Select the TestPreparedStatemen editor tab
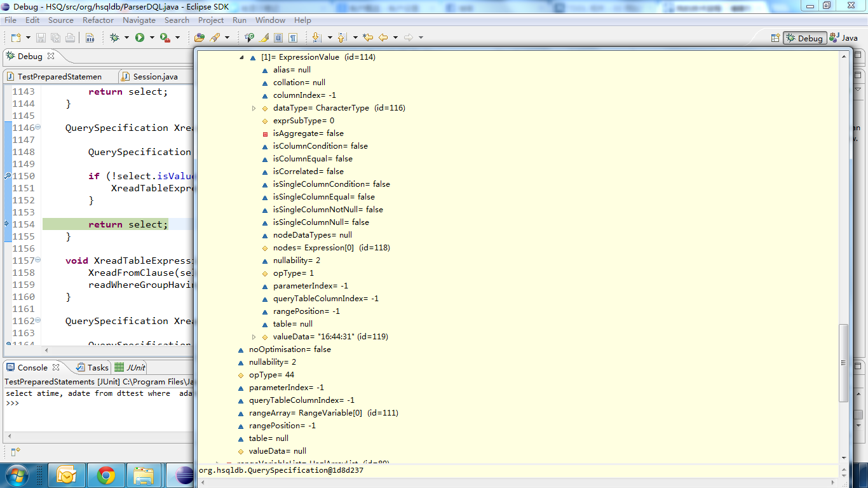The height and width of the screenshot is (488, 868). tap(60, 76)
